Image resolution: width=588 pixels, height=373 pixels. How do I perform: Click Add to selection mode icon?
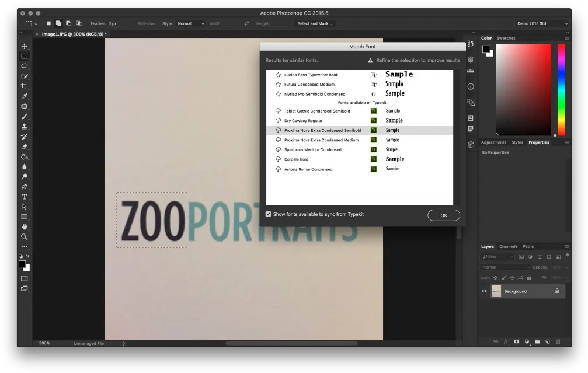[x=58, y=23]
